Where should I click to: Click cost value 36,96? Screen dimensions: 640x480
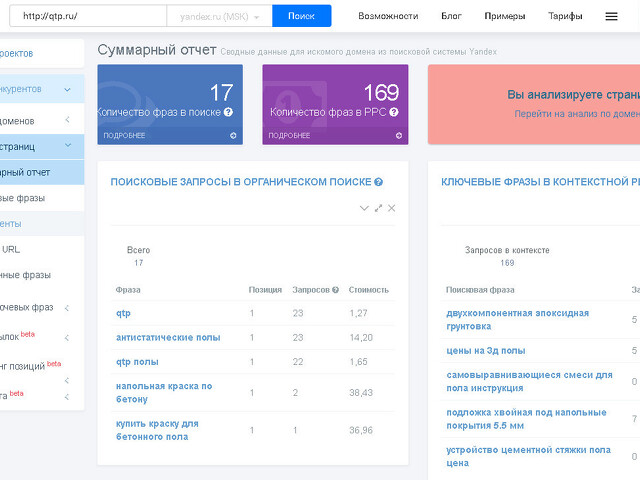[361, 430]
